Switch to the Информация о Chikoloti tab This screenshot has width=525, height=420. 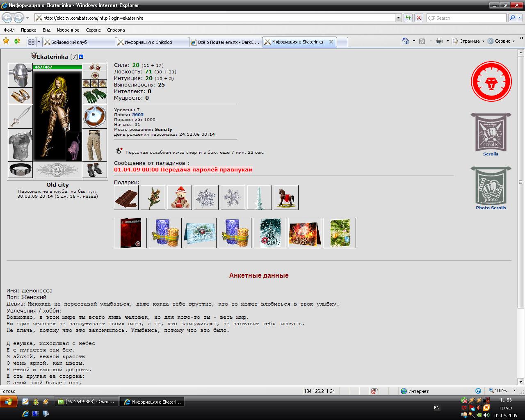tap(152, 42)
